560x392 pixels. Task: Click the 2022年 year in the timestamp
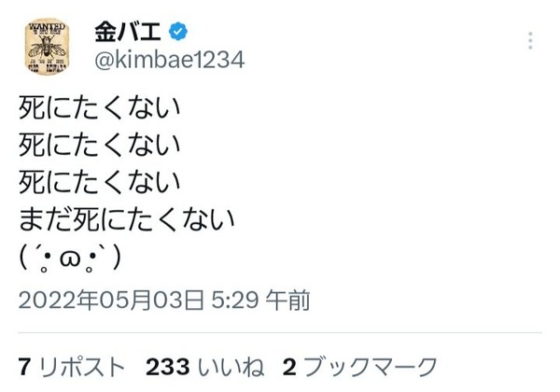59,300
